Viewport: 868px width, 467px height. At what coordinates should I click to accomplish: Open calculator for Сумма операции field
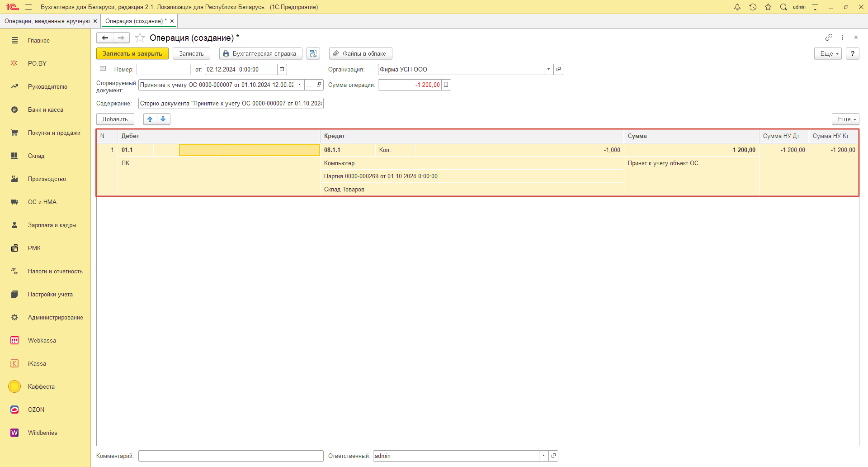[446, 85]
